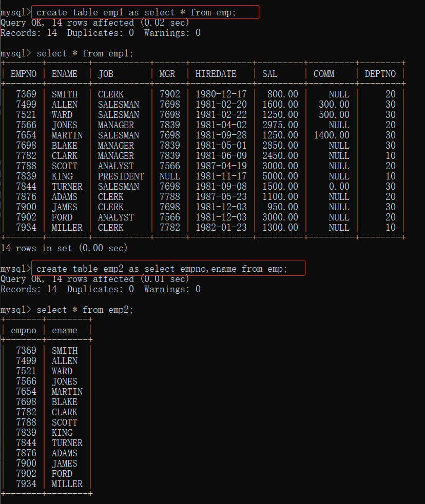Click TURNER in the emp1 table

click(67, 187)
